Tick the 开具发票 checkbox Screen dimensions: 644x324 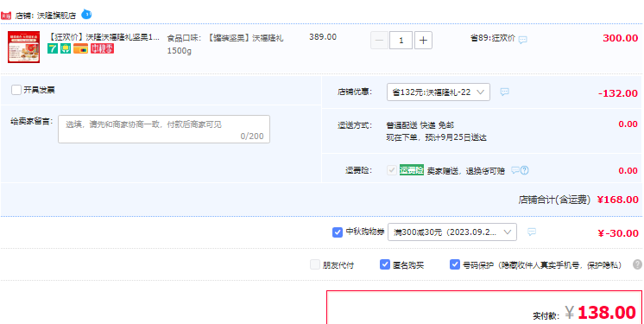coord(16,90)
